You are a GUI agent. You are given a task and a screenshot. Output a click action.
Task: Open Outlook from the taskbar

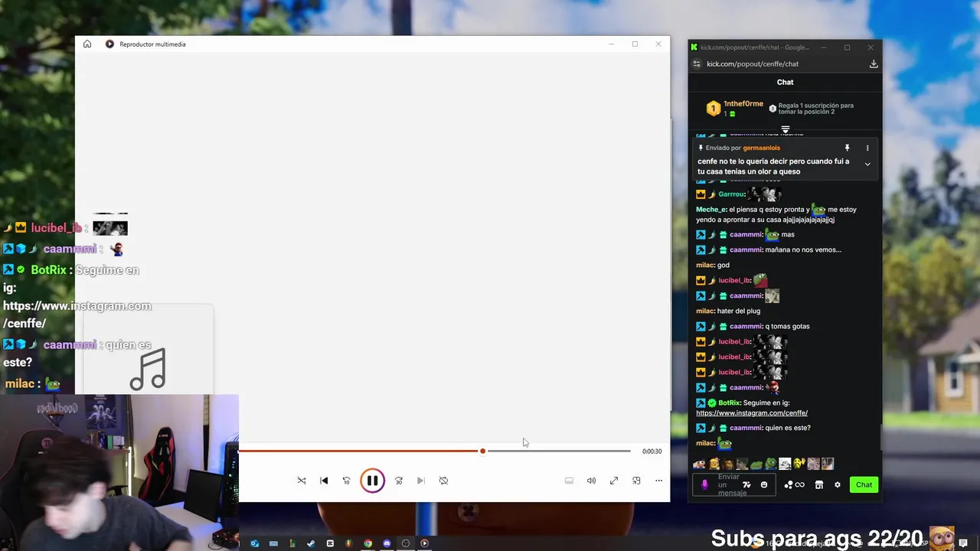(254, 543)
